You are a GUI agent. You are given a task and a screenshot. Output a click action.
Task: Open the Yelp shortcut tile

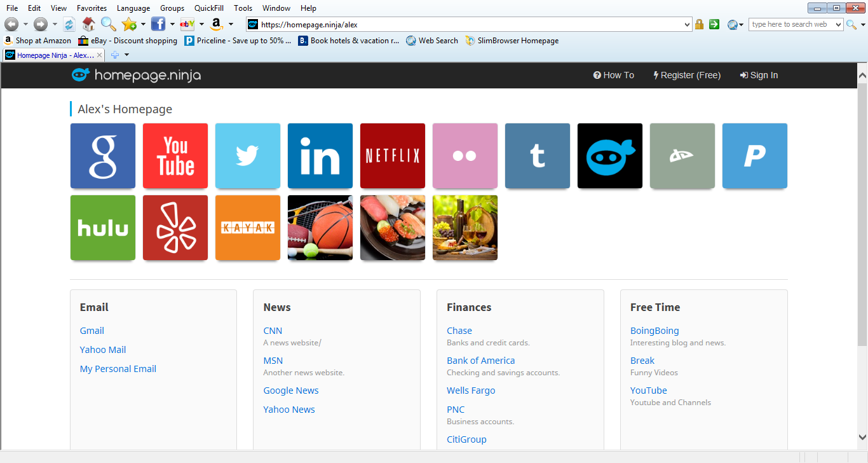click(x=175, y=227)
